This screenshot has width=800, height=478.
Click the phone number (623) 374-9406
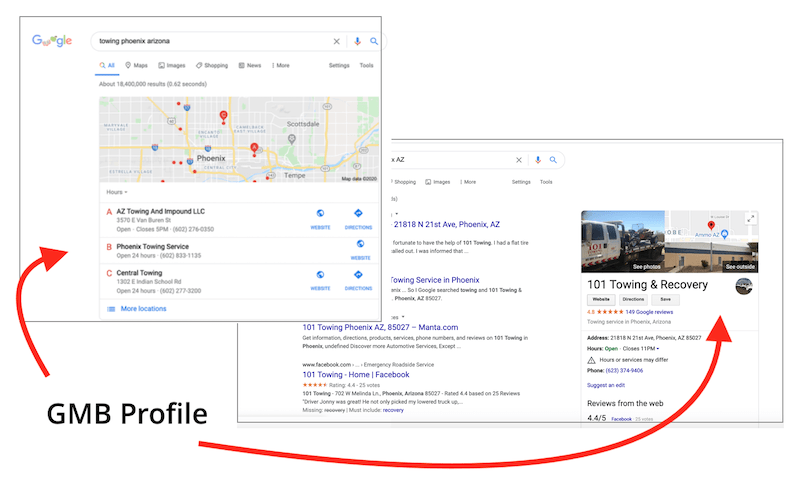[624, 371]
